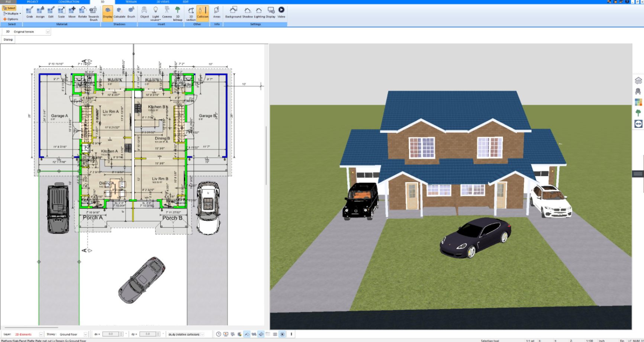The height and width of the screenshot is (342, 644).
Task: Click the Video button
Action: 281,12
